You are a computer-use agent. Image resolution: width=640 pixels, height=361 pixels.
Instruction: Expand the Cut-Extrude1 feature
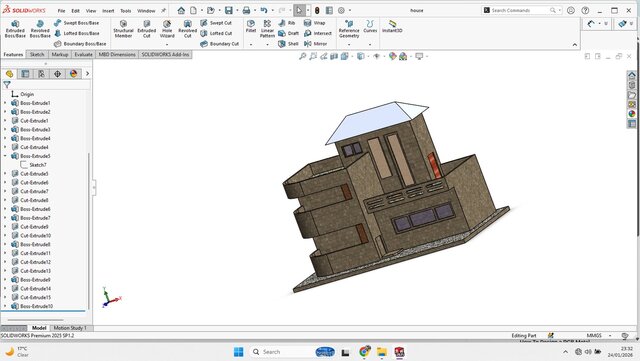pos(5,120)
